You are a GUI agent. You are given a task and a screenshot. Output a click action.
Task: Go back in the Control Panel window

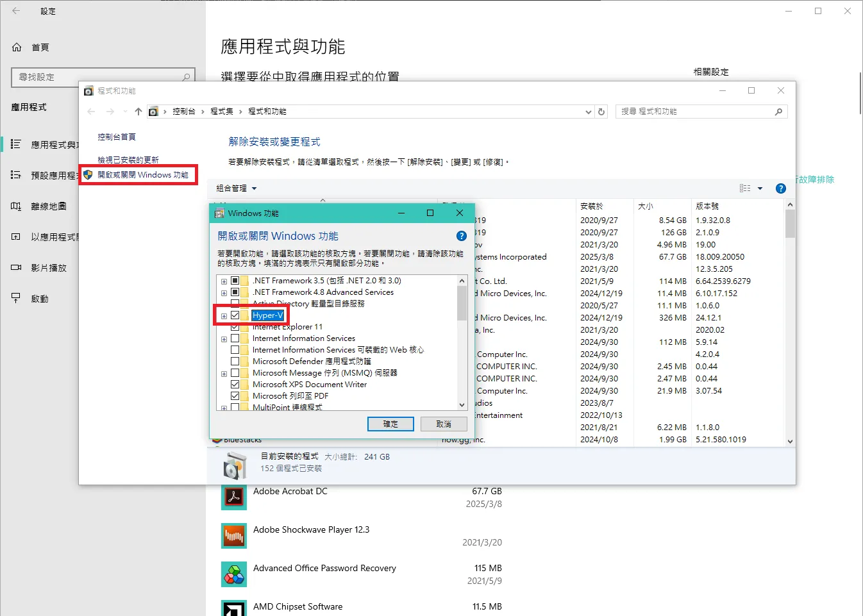point(91,112)
